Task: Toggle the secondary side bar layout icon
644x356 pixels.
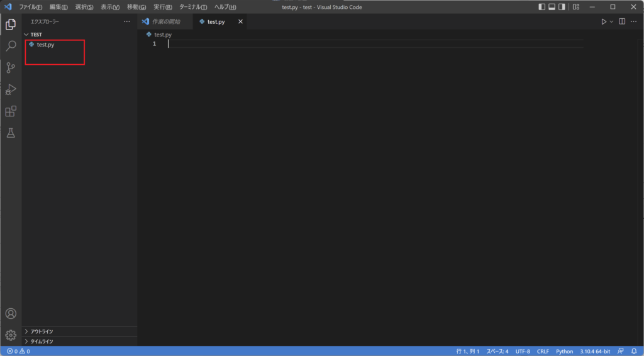Action: coord(562,7)
